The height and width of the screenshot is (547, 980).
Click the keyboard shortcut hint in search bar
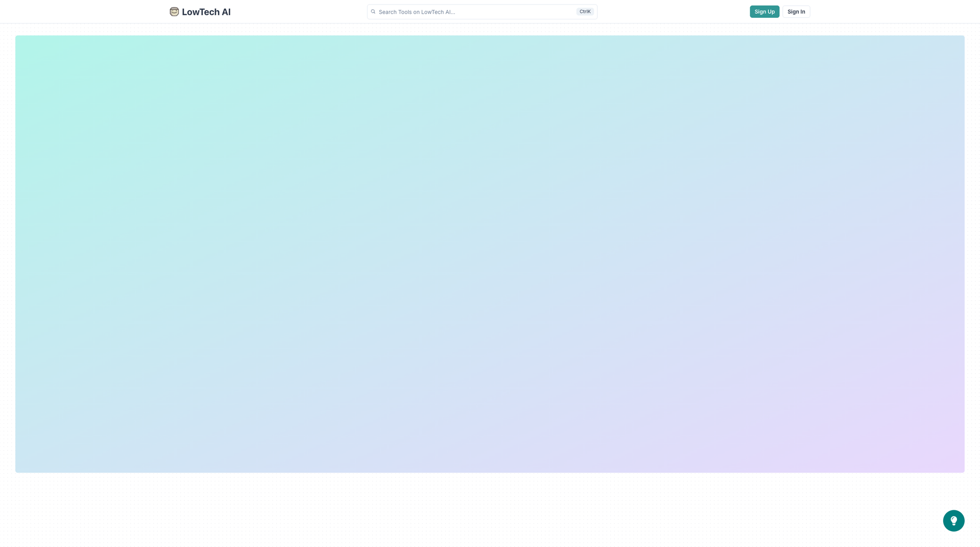point(585,12)
